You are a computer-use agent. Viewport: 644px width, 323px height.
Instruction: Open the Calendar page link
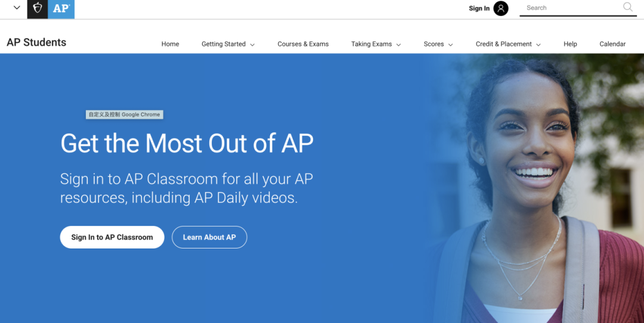(612, 44)
